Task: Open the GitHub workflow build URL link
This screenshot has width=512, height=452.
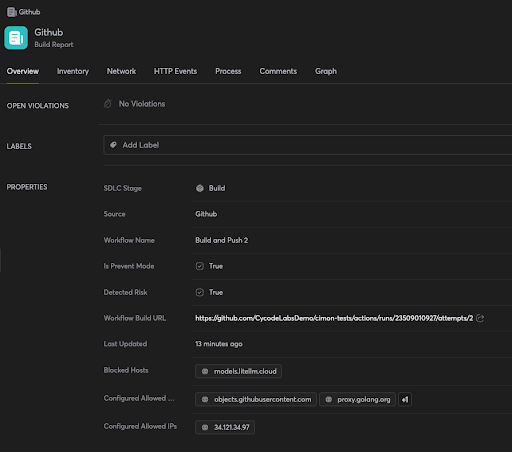Action: 334,318
